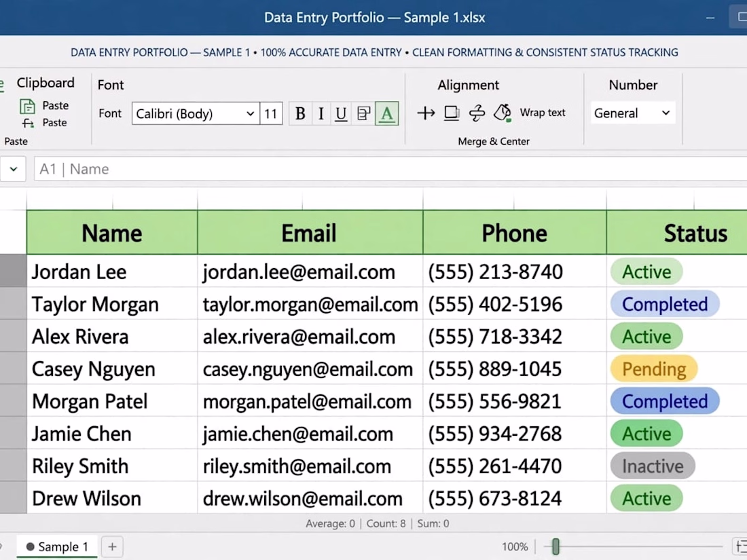Click phone cell (555) 718-3342

click(514, 336)
